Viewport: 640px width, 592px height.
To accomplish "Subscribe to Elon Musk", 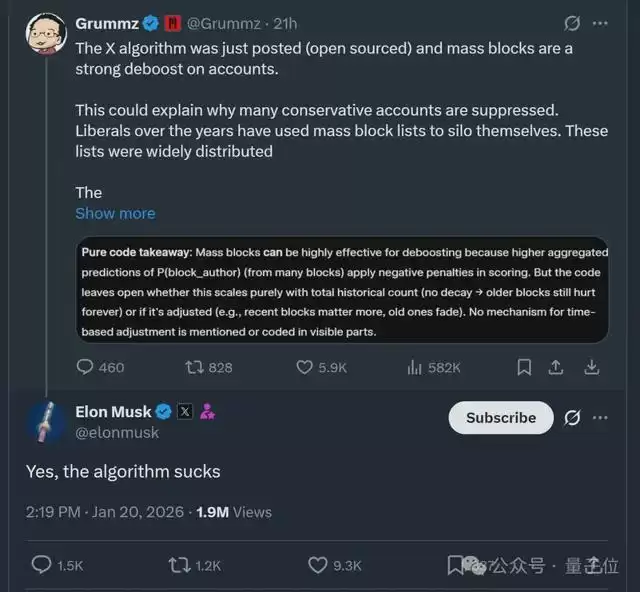I will click(500, 418).
